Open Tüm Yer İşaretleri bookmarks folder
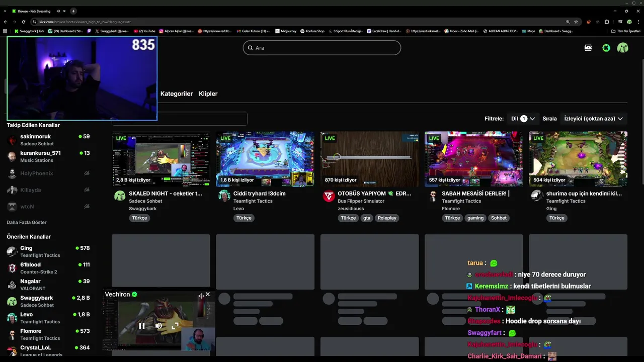Image resolution: width=644 pixels, height=362 pixels. 626,31
